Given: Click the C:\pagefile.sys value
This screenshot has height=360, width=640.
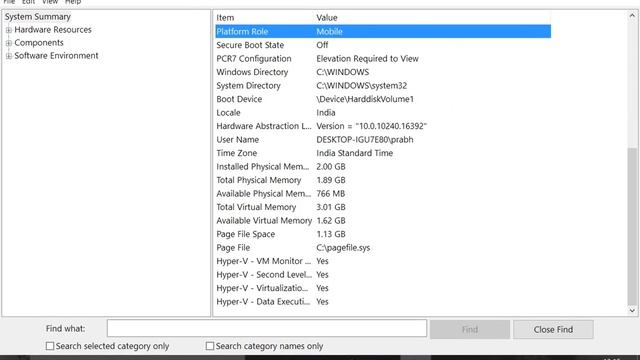Looking at the screenshot, I should click(x=343, y=247).
